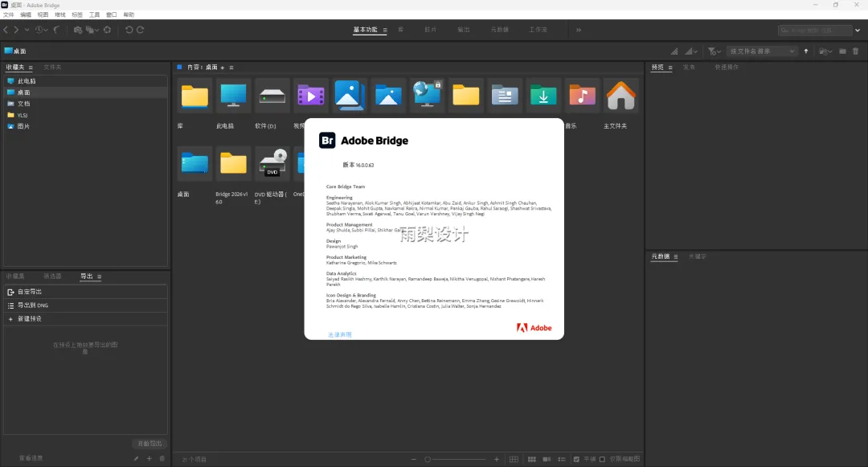Switch to the 输出 workspace
This screenshot has height=467, width=868.
pyautogui.click(x=464, y=30)
